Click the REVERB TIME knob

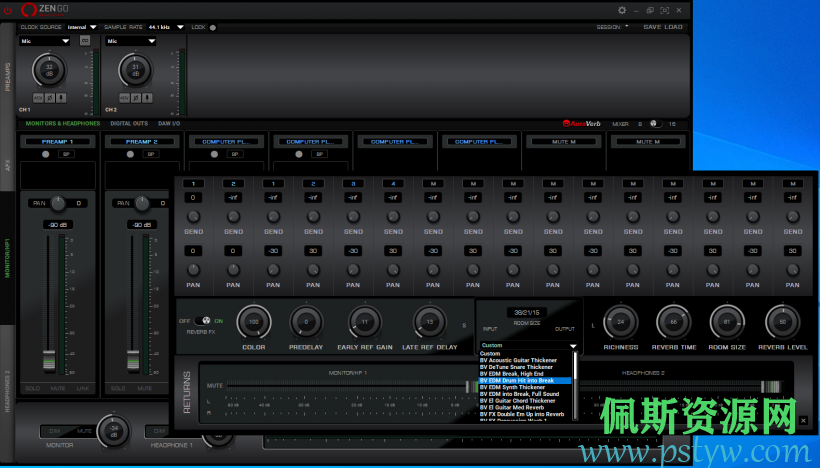click(x=674, y=322)
